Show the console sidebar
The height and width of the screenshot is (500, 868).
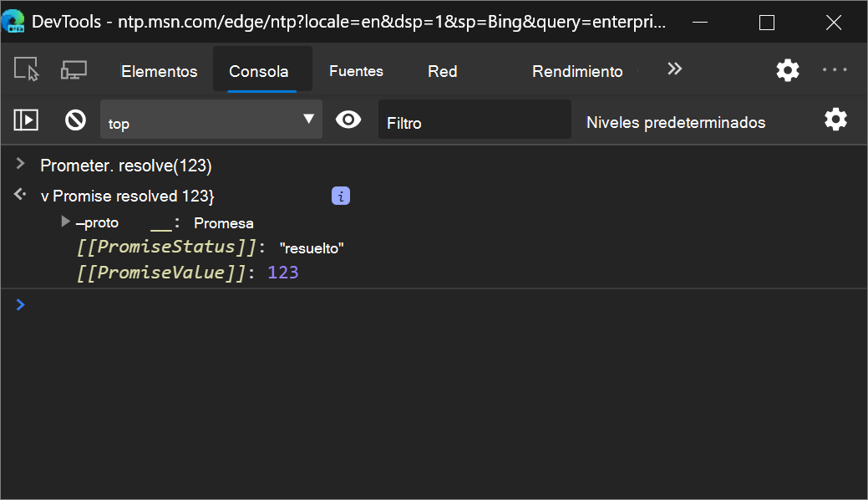(26, 120)
